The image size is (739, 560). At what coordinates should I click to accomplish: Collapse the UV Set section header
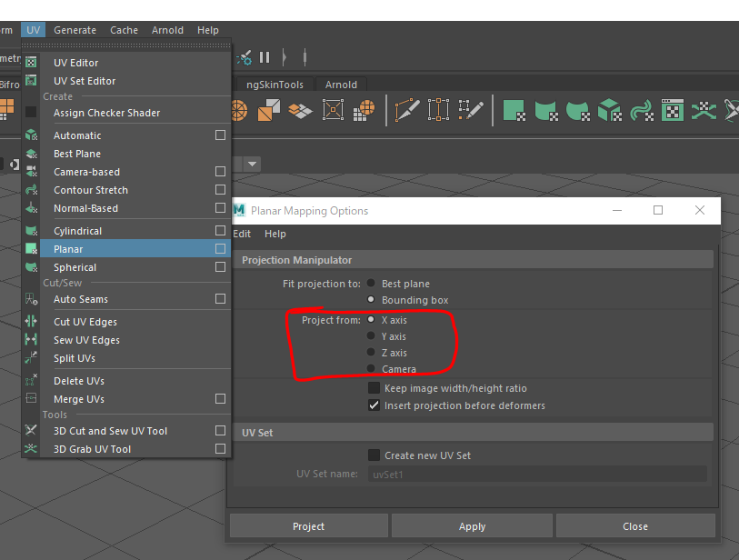474,432
